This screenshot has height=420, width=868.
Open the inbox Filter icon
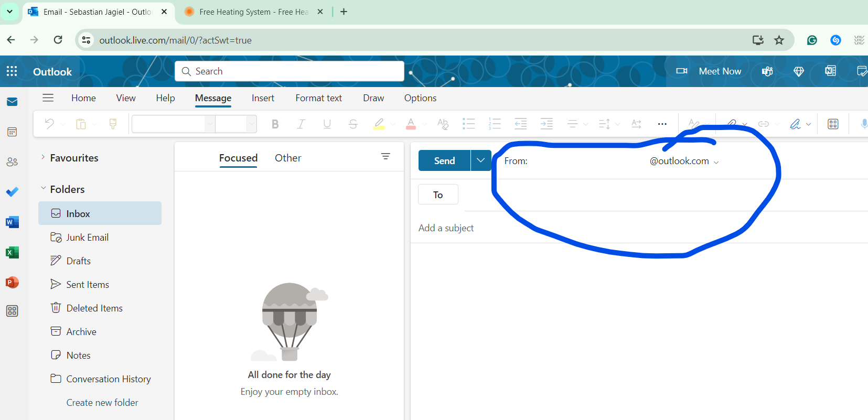pos(385,156)
